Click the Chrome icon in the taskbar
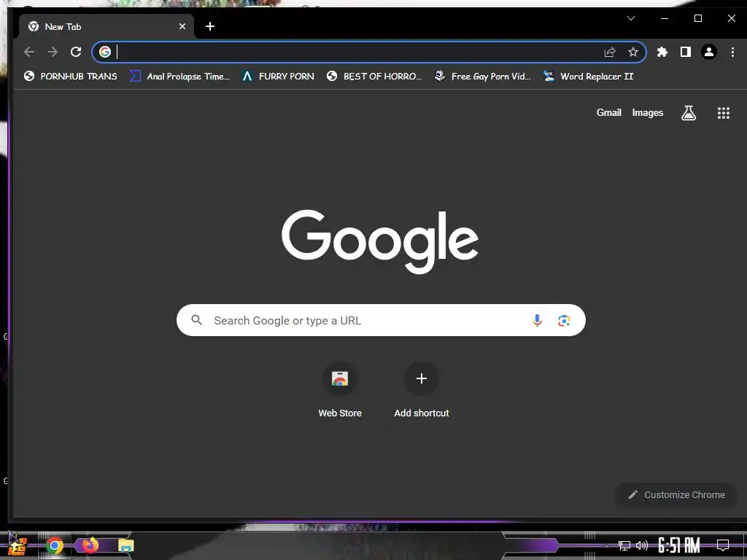This screenshot has height=560, width=747. (54, 545)
